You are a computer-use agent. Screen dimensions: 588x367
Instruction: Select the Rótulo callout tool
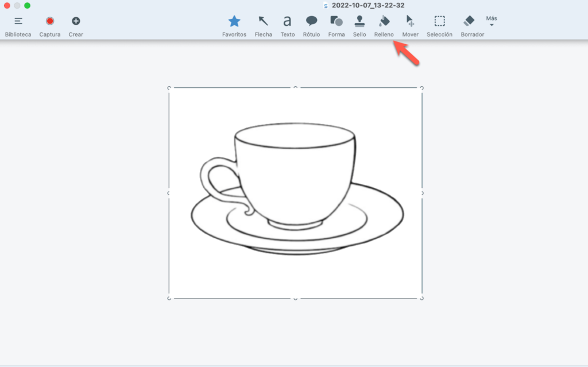311,21
